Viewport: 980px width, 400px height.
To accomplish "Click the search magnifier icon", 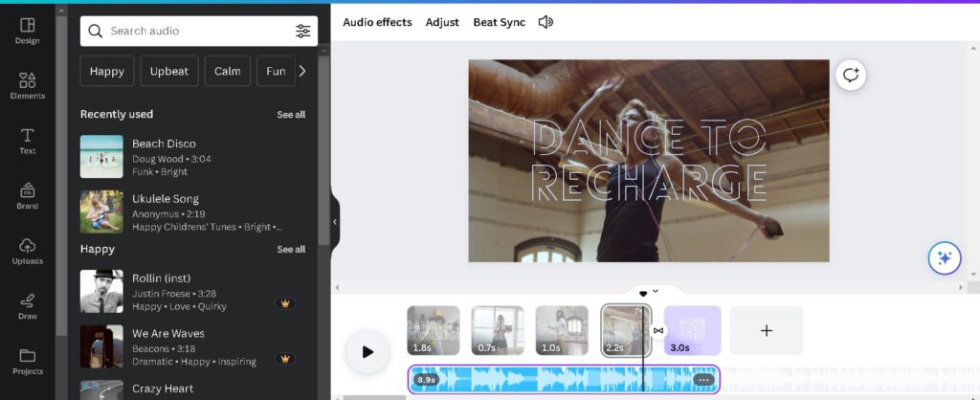I will [95, 31].
